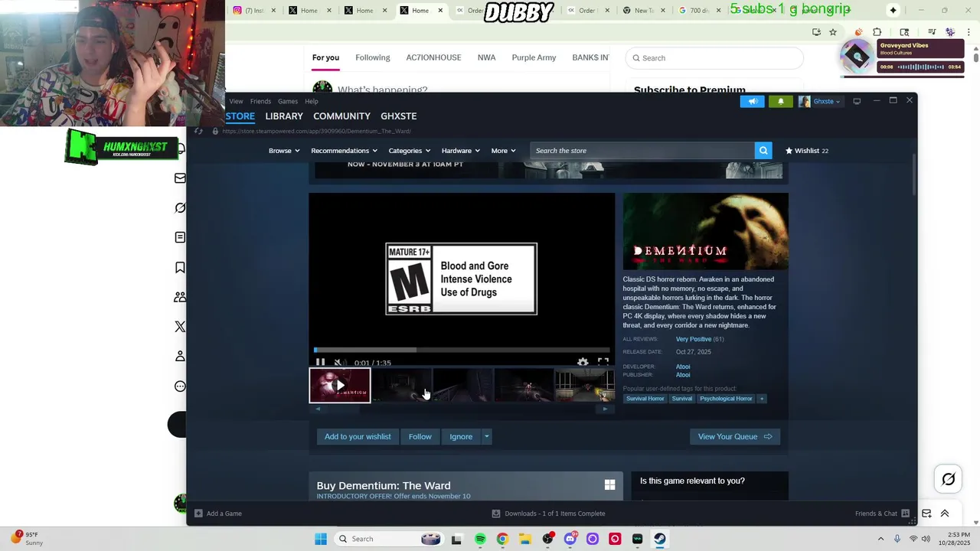Select the screenshot thumbnail with the yellow muzzle flash

(x=585, y=386)
